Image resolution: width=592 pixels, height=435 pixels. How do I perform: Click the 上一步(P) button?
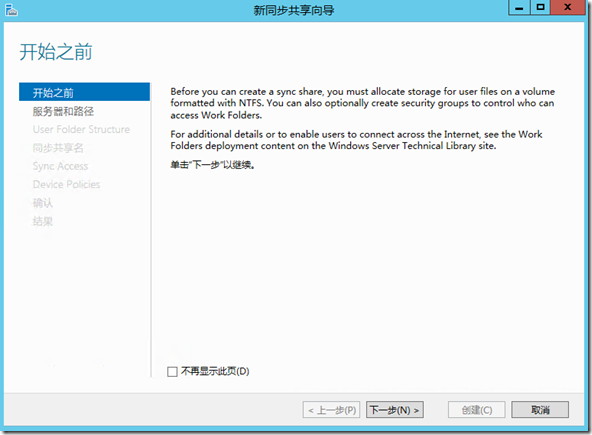[x=331, y=410]
